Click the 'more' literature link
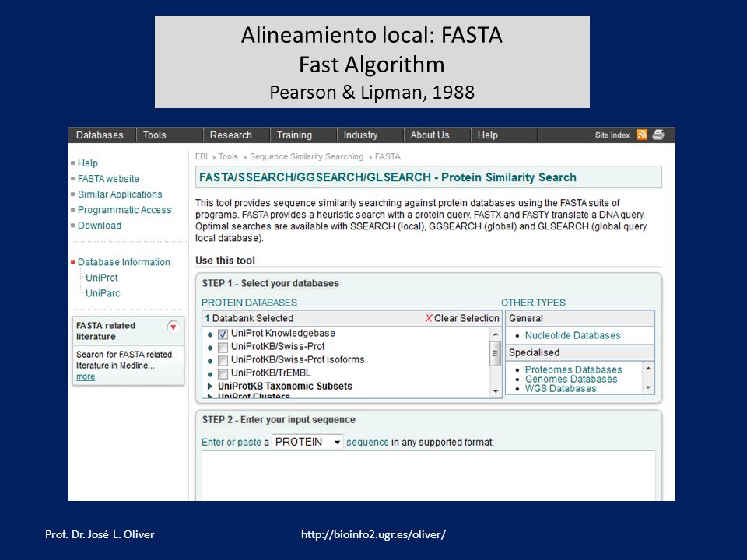This screenshot has height=560, width=747. click(x=86, y=376)
